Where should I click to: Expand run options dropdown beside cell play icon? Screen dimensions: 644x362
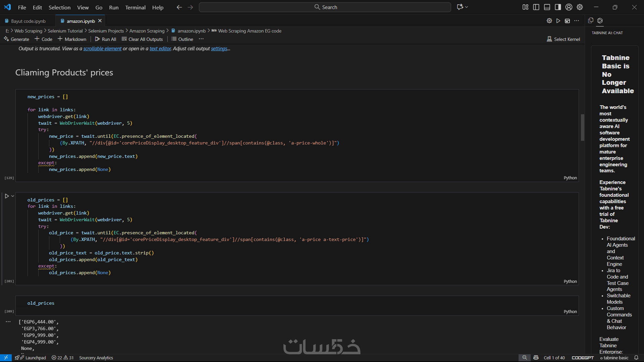point(13,196)
